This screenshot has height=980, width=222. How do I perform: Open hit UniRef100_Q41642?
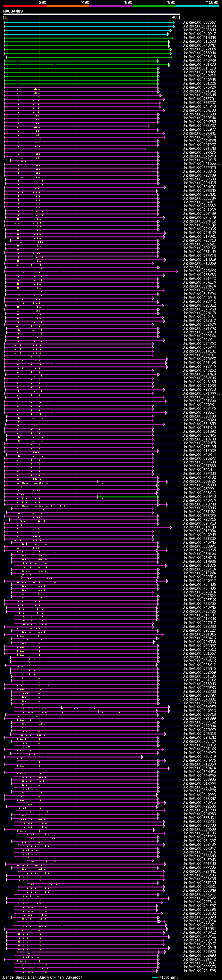click(199, 91)
